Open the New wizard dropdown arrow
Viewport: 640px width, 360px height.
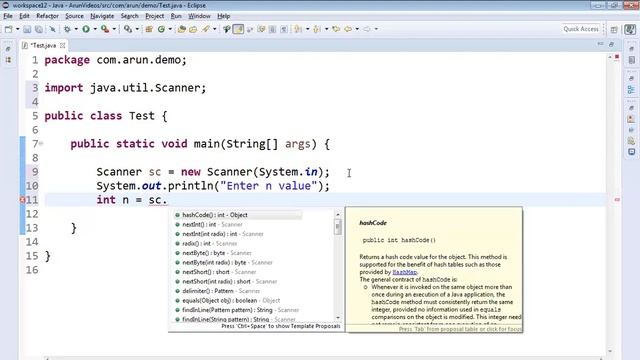click(x=17, y=29)
